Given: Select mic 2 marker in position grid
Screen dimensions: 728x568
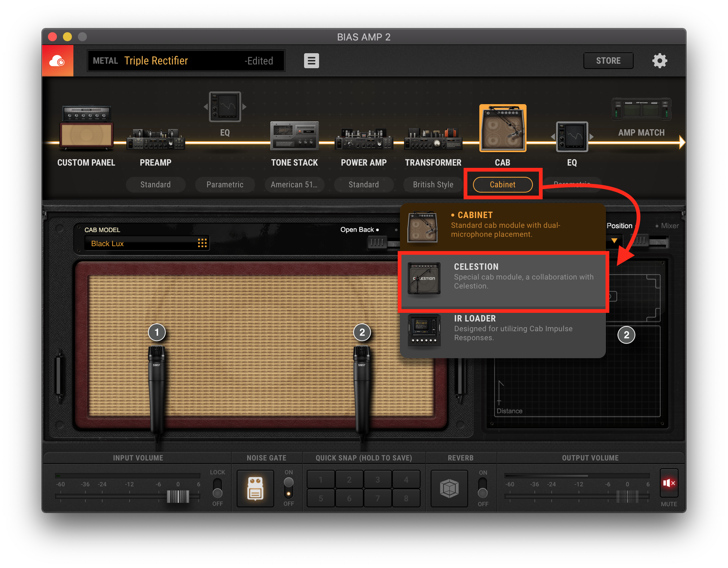Looking at the screenshot, I should tap(627, 335).
